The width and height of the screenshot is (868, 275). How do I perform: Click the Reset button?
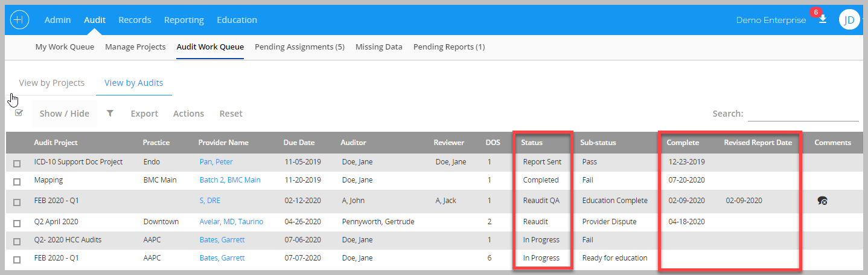(x=231, y=114)
